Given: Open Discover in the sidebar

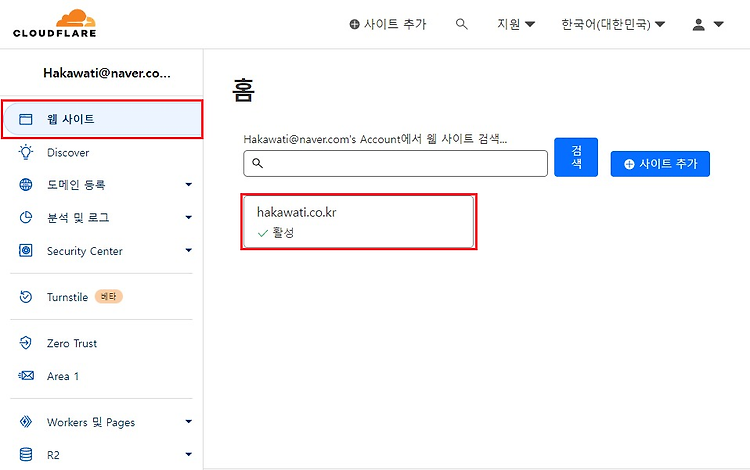Looking at the screenshot, I should tap(68, 153).
